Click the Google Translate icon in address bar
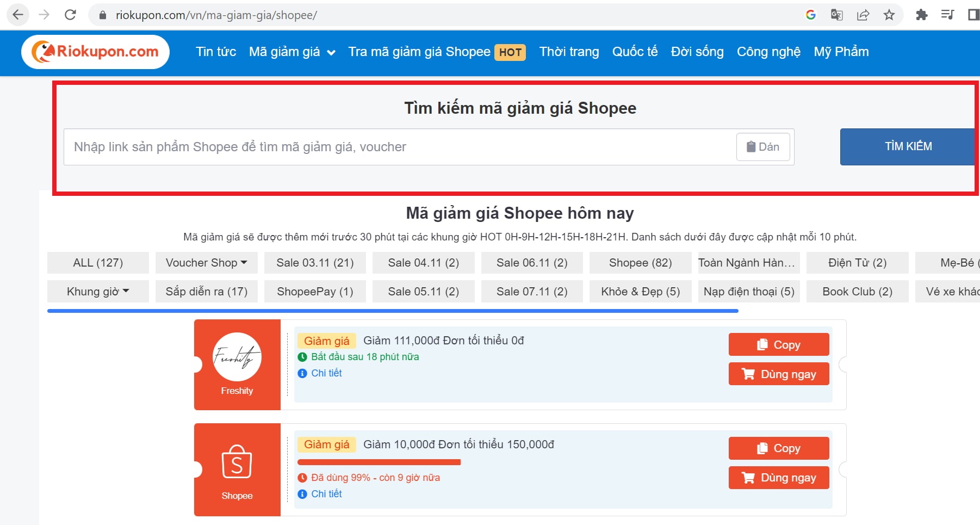 (x=836, y=15)
